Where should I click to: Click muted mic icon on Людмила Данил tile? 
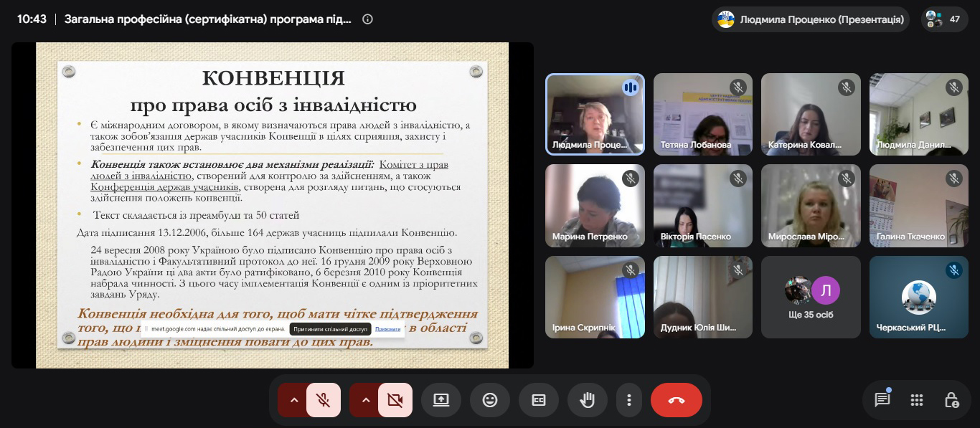[954, 87]
